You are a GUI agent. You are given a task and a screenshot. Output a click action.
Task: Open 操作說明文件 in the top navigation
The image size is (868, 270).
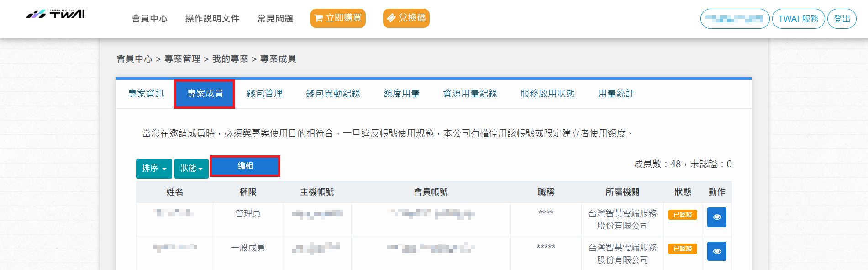pos(212,19)
